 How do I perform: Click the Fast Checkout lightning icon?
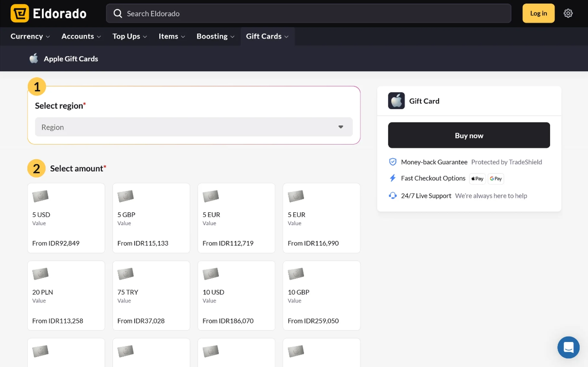coord(392,178)
